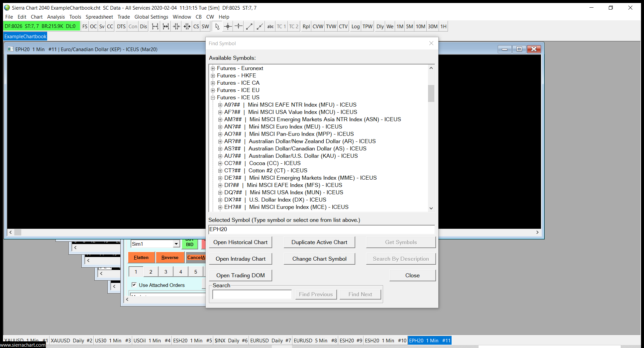Set chart to 5M timeframe

pos(409,27)
